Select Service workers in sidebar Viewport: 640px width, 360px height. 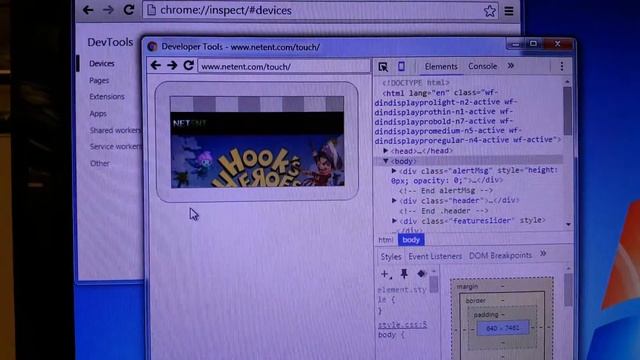116,147
